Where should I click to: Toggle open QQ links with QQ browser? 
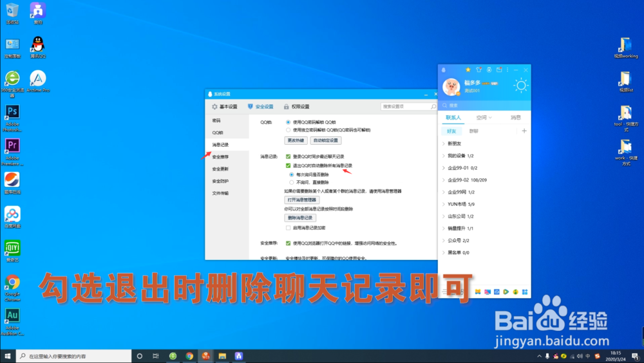(x=289, y=243)
